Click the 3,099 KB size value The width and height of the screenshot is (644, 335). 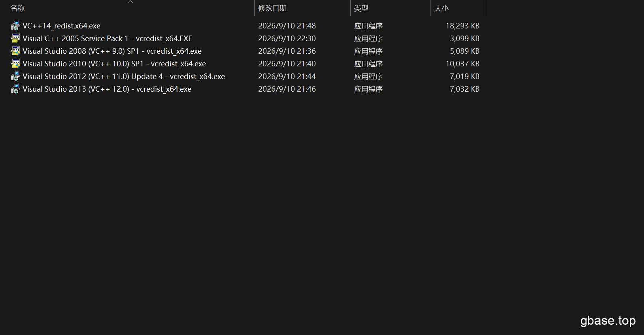tap(465, 38)
